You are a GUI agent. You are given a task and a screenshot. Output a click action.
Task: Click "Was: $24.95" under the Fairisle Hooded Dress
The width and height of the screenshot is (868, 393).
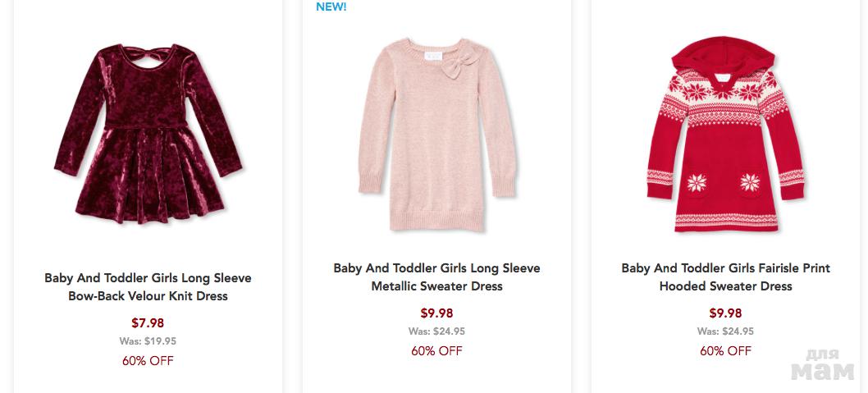coord(725,331)
